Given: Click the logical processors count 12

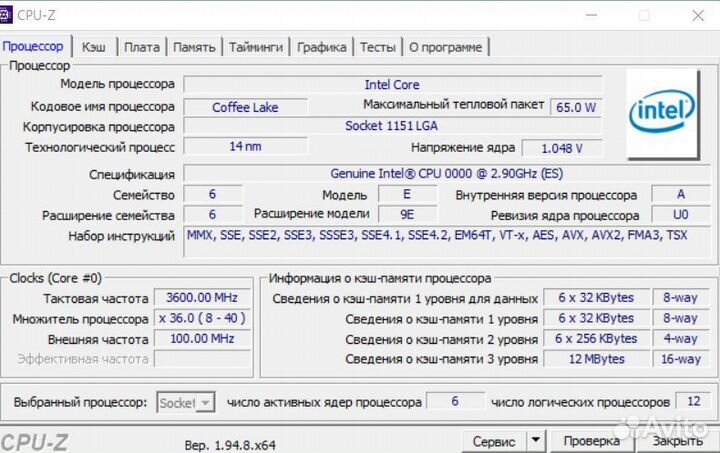Looking at the screenshot, I should coord(693,401).
